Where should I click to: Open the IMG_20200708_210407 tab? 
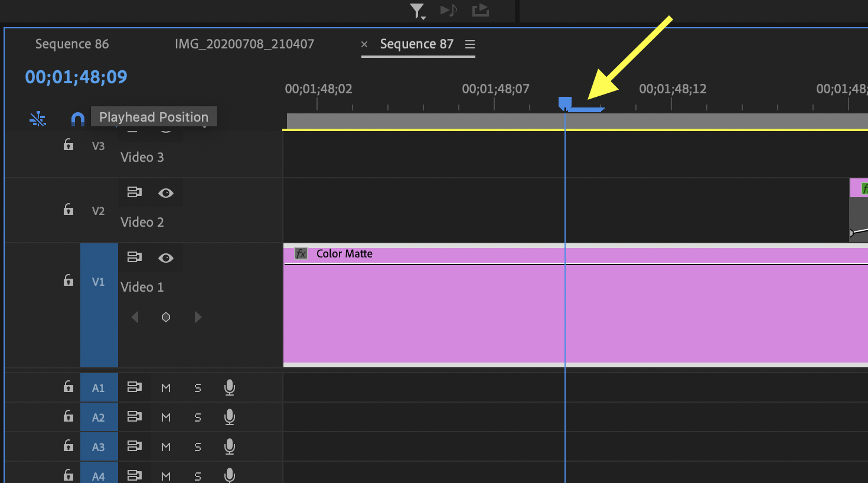pos(244,44)
